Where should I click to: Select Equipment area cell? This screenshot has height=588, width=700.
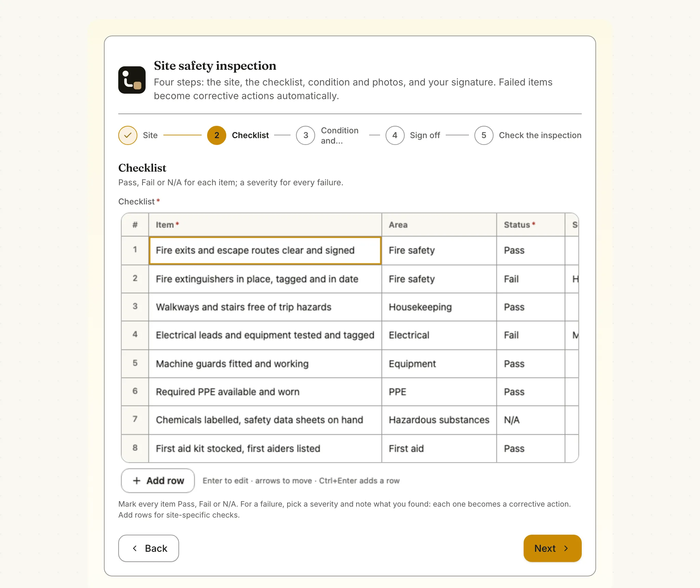point(439,364)
